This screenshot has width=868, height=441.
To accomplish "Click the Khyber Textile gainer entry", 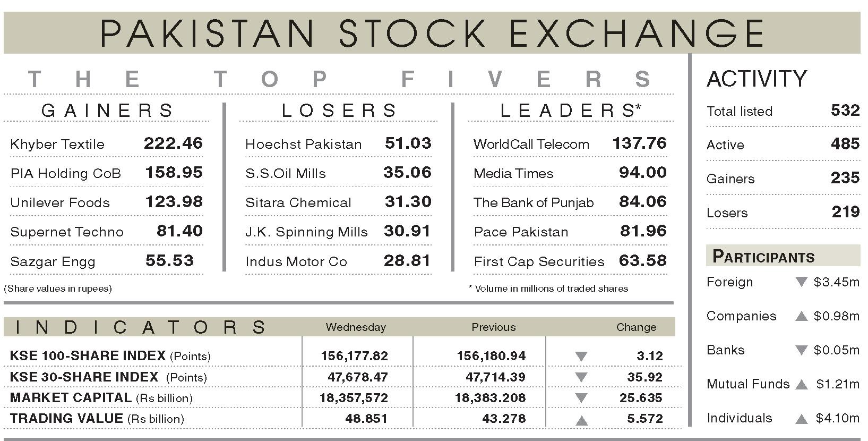I will coord(106,143).
